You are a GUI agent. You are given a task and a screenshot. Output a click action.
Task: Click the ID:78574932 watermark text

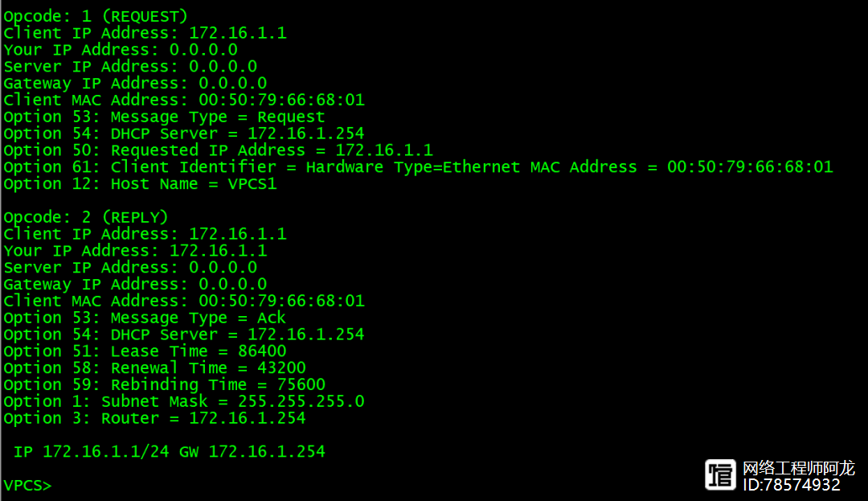791,485
